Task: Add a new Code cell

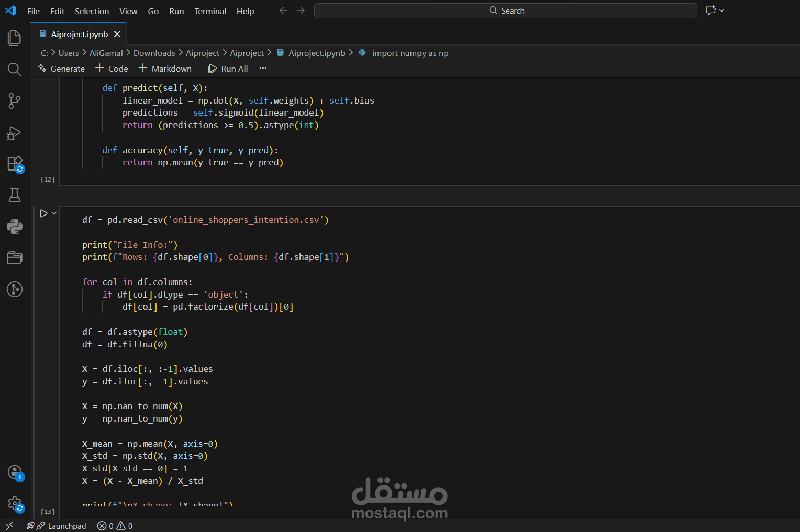Action: [x=112, y=69]
